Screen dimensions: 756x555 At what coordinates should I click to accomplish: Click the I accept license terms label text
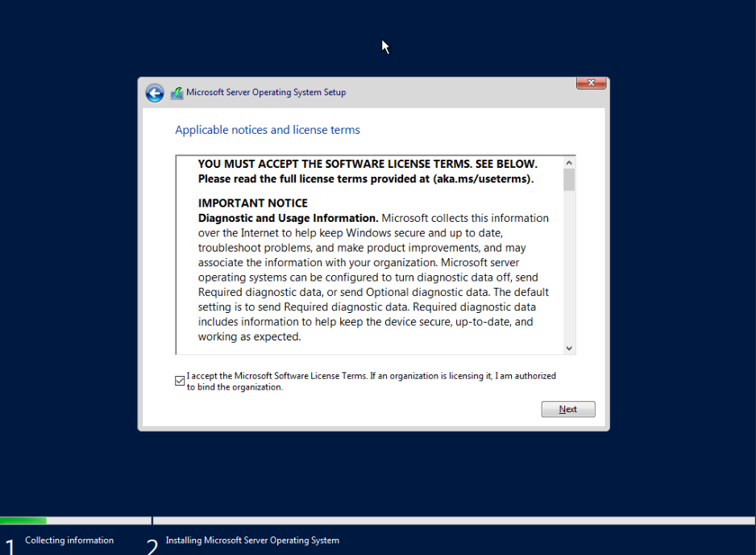click(x=372, y=382)
